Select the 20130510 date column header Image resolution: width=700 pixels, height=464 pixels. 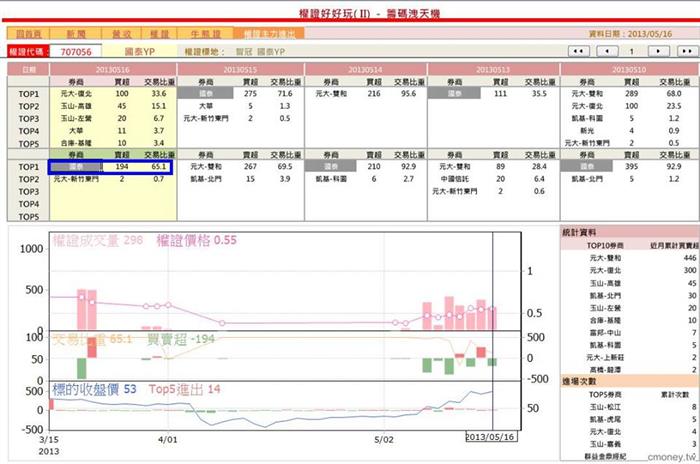[629, 70]
